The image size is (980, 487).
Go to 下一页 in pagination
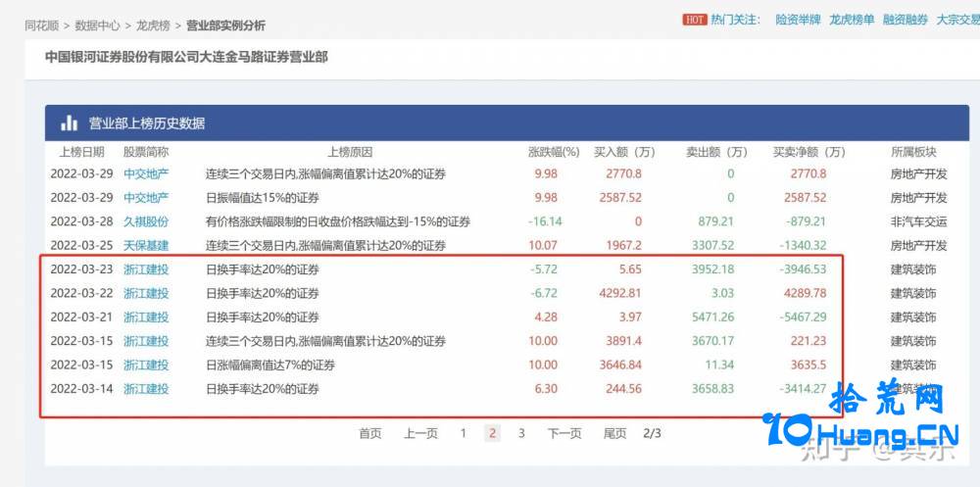[564, 433]
